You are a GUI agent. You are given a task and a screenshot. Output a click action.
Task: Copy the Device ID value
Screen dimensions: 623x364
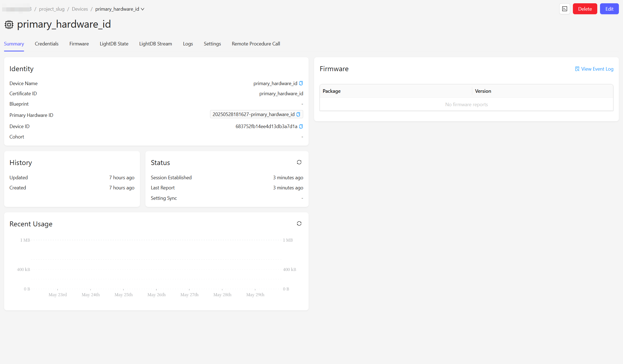[x=301, y=126]
